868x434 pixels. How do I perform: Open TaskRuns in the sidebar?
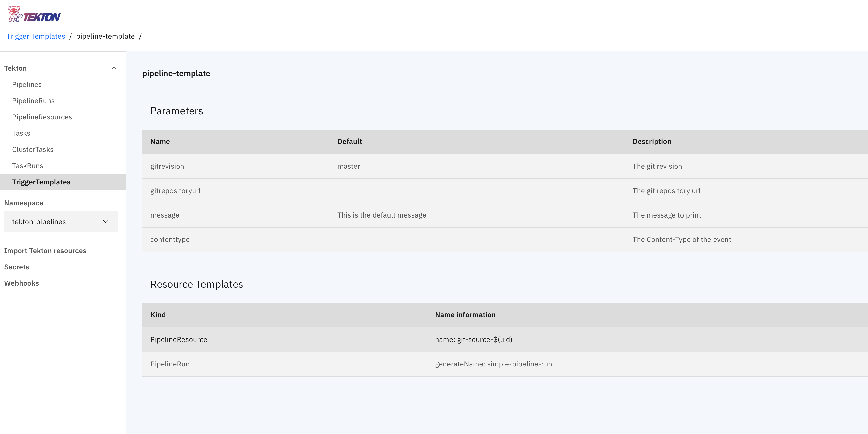click(28, 166)
